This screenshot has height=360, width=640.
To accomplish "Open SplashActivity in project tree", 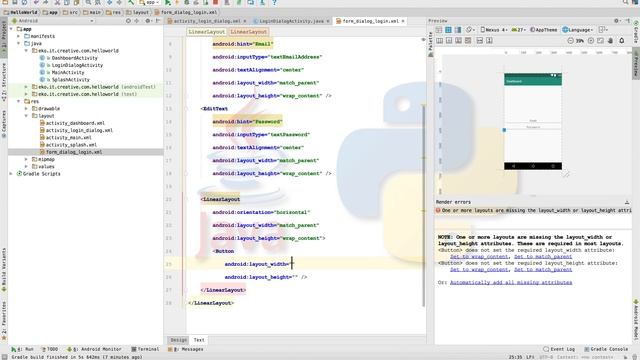I will (70, 80).
